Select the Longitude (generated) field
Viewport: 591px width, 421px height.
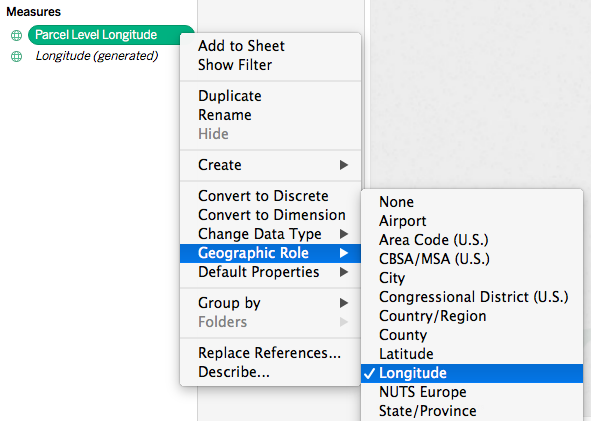(x=96, y=56)
